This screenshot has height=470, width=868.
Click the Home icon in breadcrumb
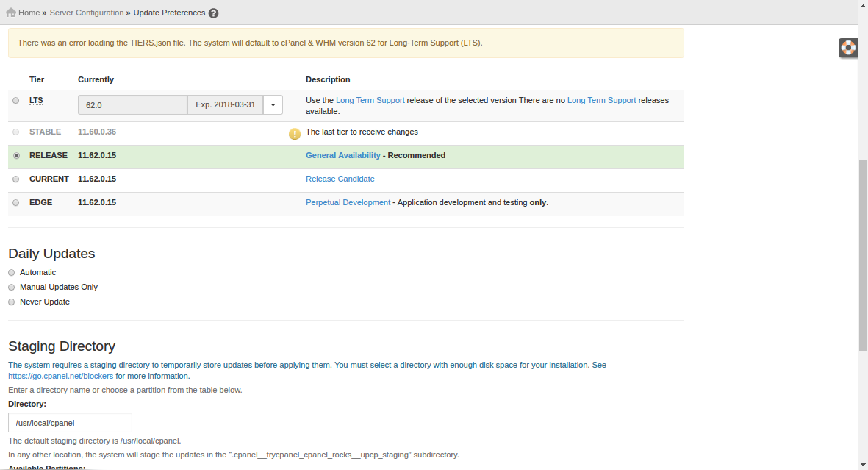click(11, 13)
